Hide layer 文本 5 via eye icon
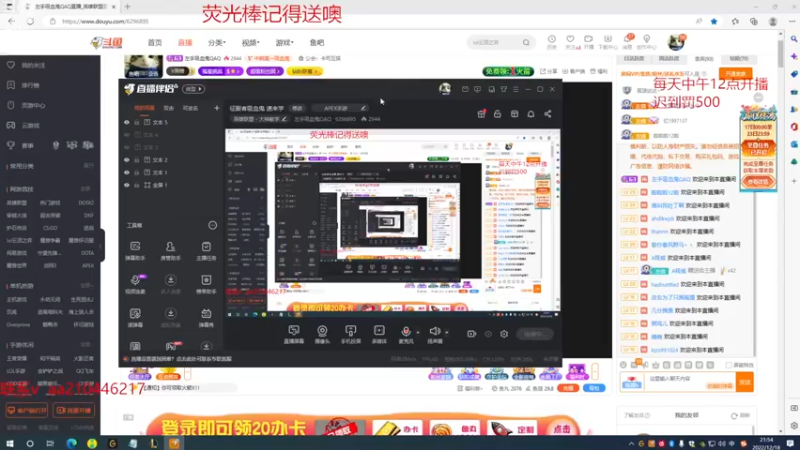This screenshot has width=800, height=450. tap(127, 122)
